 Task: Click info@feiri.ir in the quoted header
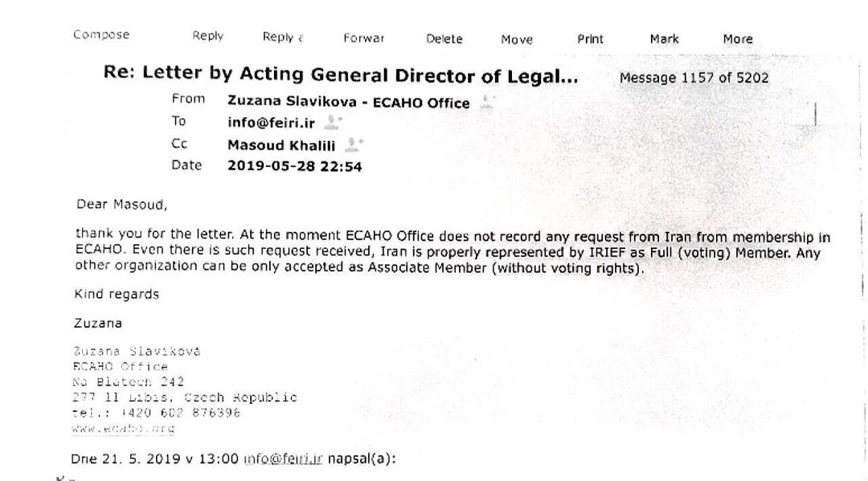coord(282,459)
